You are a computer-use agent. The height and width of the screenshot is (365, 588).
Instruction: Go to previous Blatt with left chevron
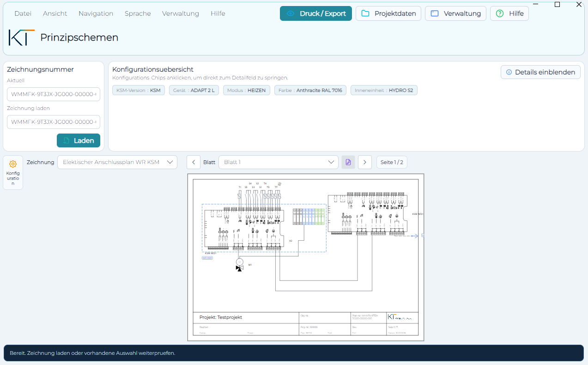tap(194, 162)
